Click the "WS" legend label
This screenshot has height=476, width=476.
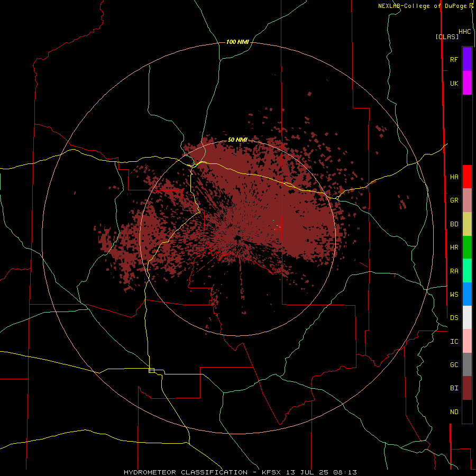click(454, 295)
